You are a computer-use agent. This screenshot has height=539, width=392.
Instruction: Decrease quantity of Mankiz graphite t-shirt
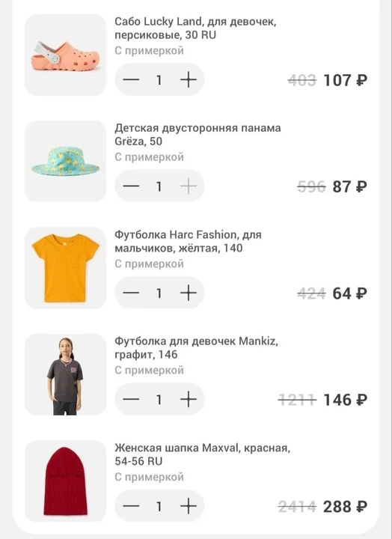(131, 400)
